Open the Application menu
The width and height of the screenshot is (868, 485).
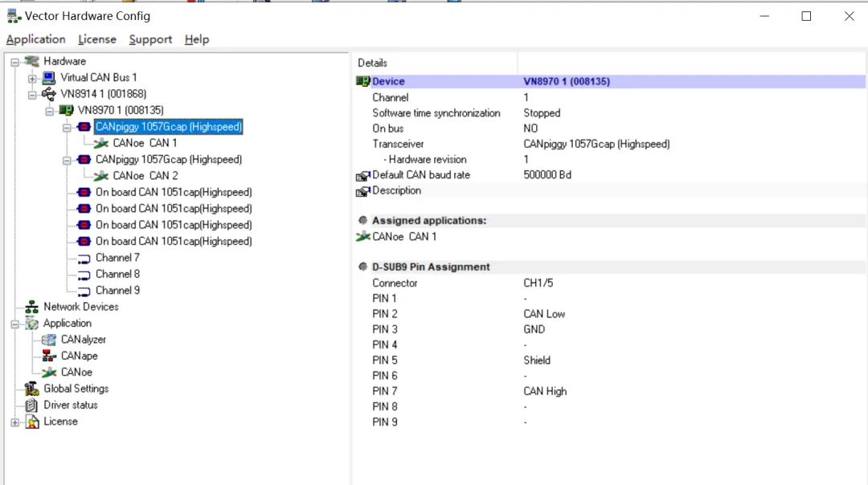pos(36,39)
